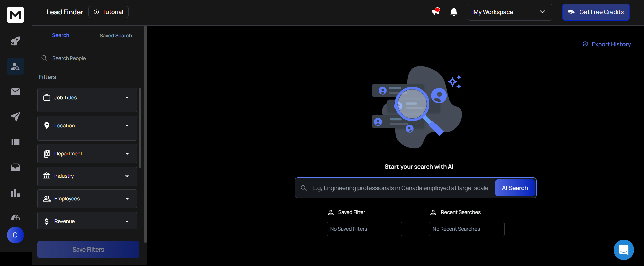Viewport: 644px width, 266px height.
Task: Open the inbox tray sidebar icon
Action: [15, 167]
